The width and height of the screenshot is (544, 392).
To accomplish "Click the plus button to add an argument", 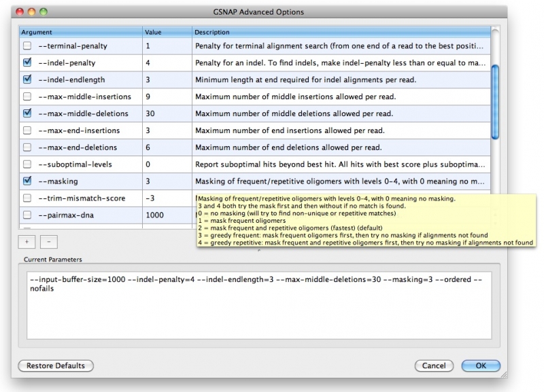I will [x=27, y=242].
